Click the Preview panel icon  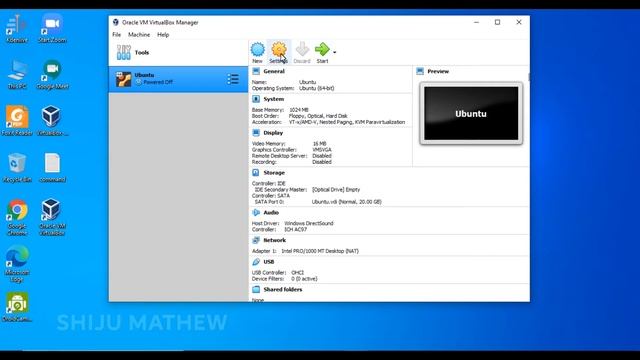[x=420, y=71]
